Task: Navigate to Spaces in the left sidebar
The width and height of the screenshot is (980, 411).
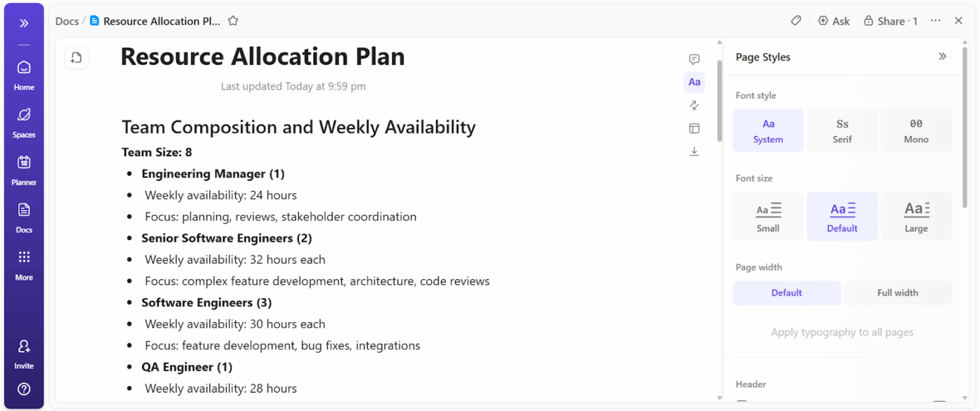Action: (x=24, y=119)
